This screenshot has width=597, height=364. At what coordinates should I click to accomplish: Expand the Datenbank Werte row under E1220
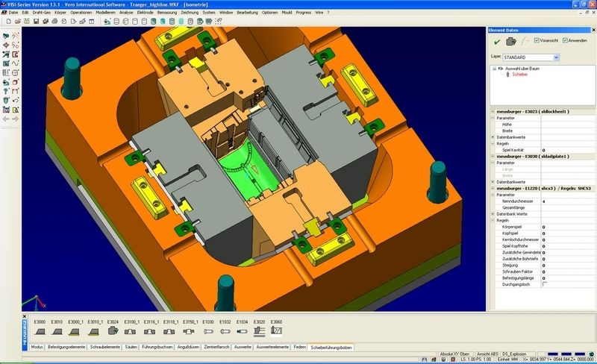coord(493,214)
